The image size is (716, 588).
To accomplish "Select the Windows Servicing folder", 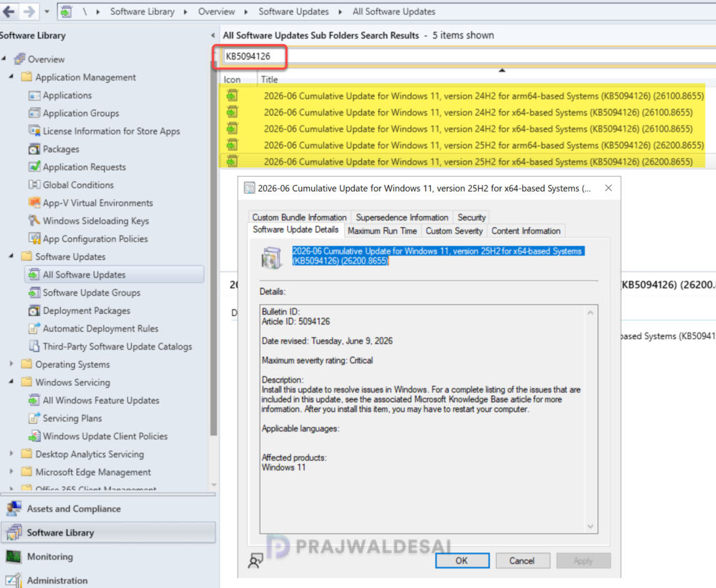I will tap(73, 382).
